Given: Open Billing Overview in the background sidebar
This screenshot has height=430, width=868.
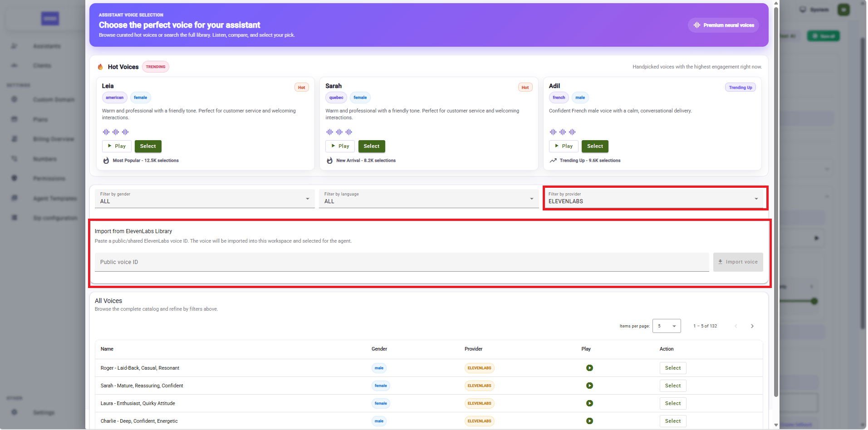Looking at the screenshot, I should (x=54, y=139).
